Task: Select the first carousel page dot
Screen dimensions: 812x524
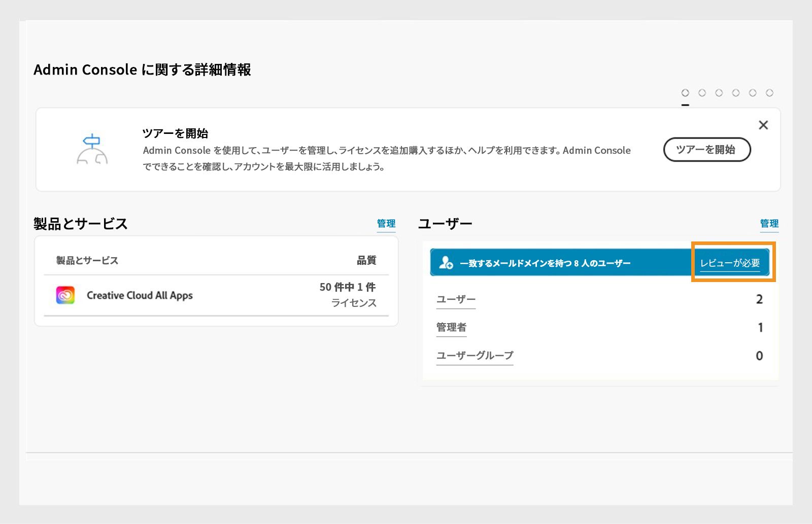Action: coord(685,93)
